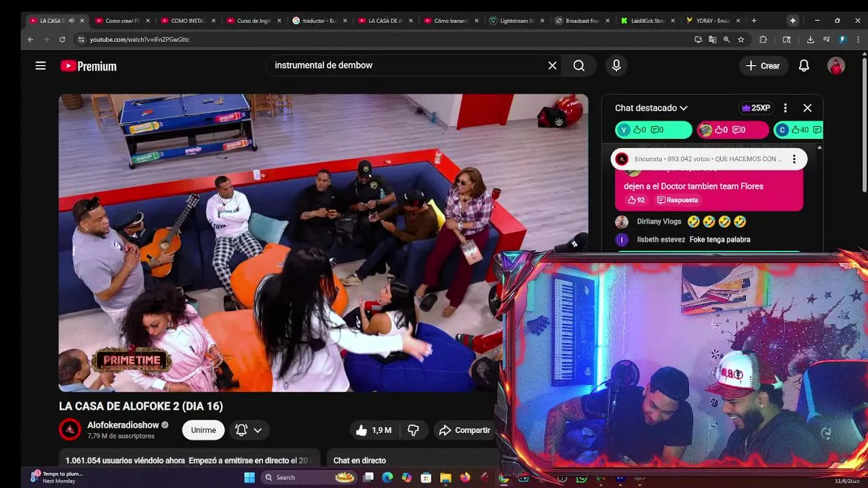The height and width of the screenshot is (488, 868).
Task: Expand subscription notification bell dropdown
Action: coord(248,430)
